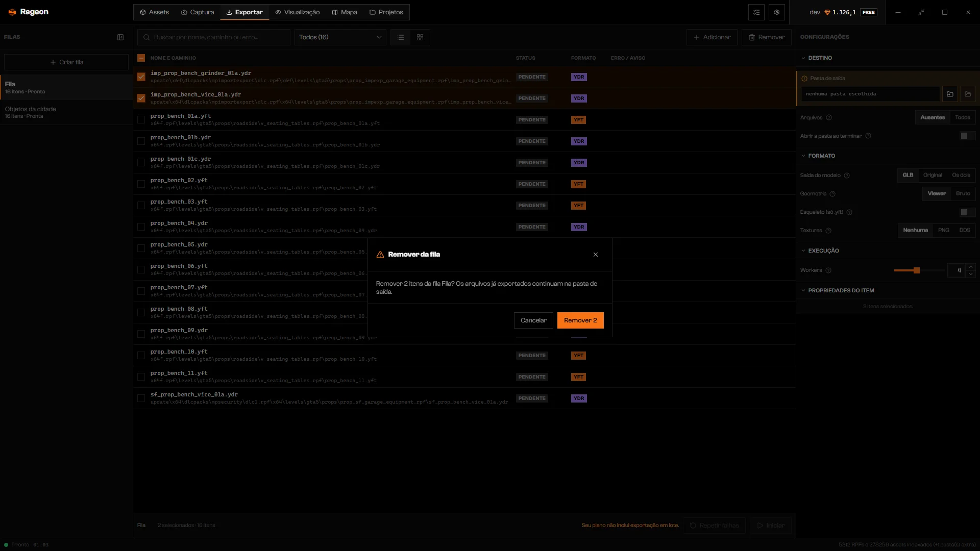Click help icon next to Texturas
980x551 pixels.
[828, 231]
